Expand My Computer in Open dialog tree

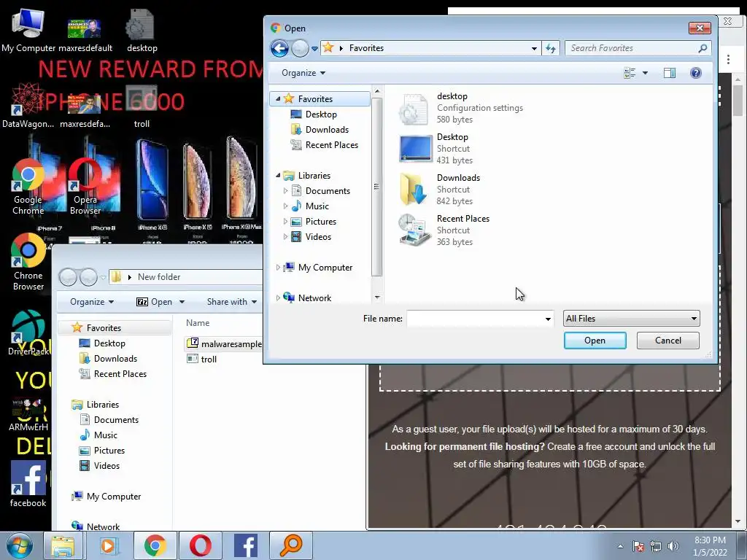pos(278,268)
